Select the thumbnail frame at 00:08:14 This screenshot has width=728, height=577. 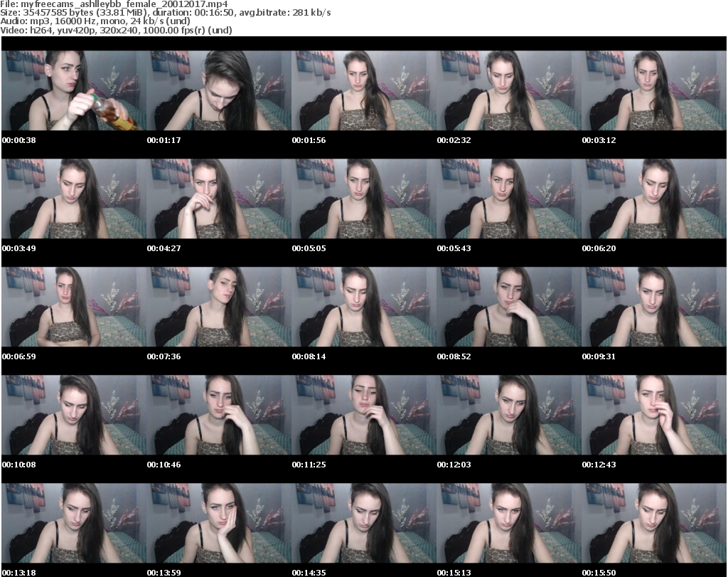click(364, 307)
